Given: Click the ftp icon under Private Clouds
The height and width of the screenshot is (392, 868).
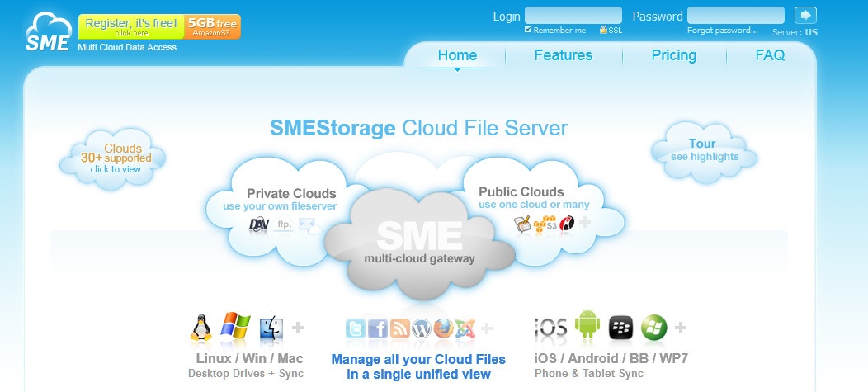Looking at the screenshot, I should (x=284, y=224).
